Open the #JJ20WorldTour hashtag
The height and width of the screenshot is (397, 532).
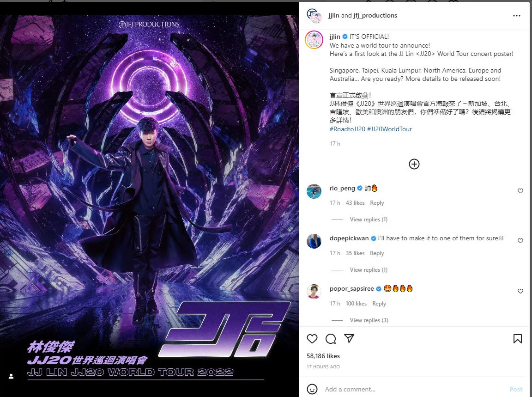coord(389,129)
